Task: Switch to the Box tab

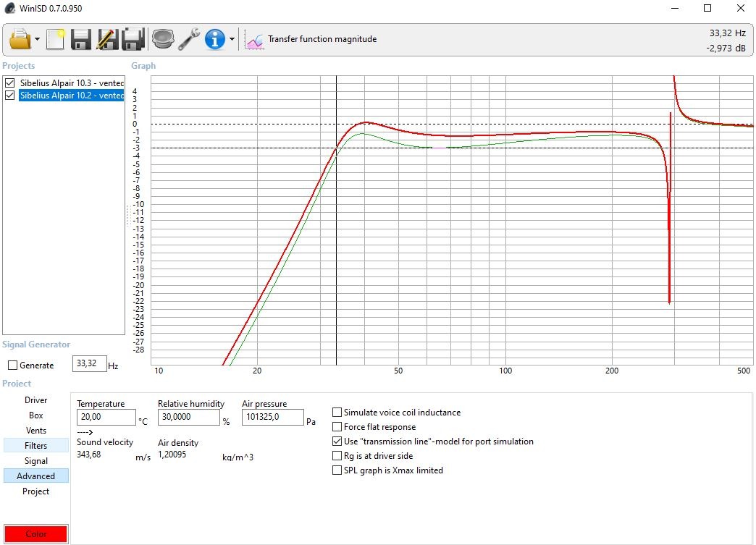Action: [35, 415]
